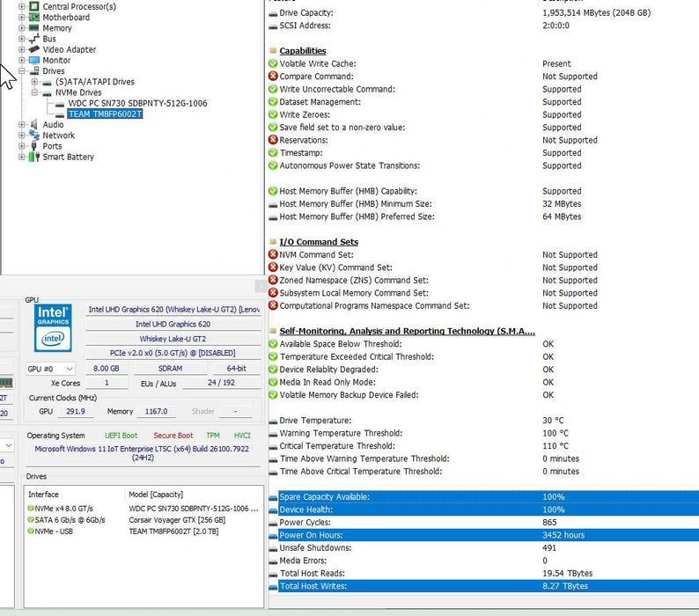Click the drive icon beside Drive Temperature
This screenshot has height=616, width=699.
[x=273, y=422]
